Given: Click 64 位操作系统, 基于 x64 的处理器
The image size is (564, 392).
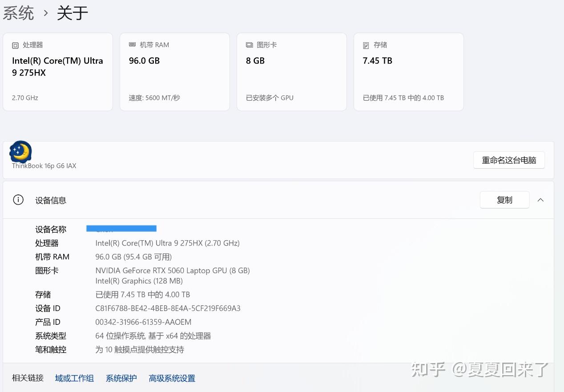Looking at the screenshot, I should point(153,336).
